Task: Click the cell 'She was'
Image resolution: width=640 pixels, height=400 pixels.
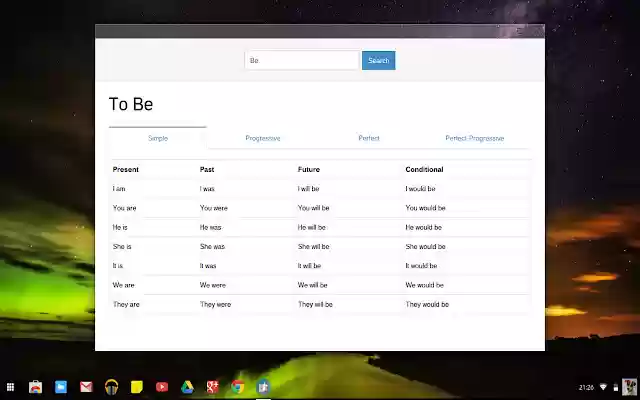Action: (x=212, y=247)
